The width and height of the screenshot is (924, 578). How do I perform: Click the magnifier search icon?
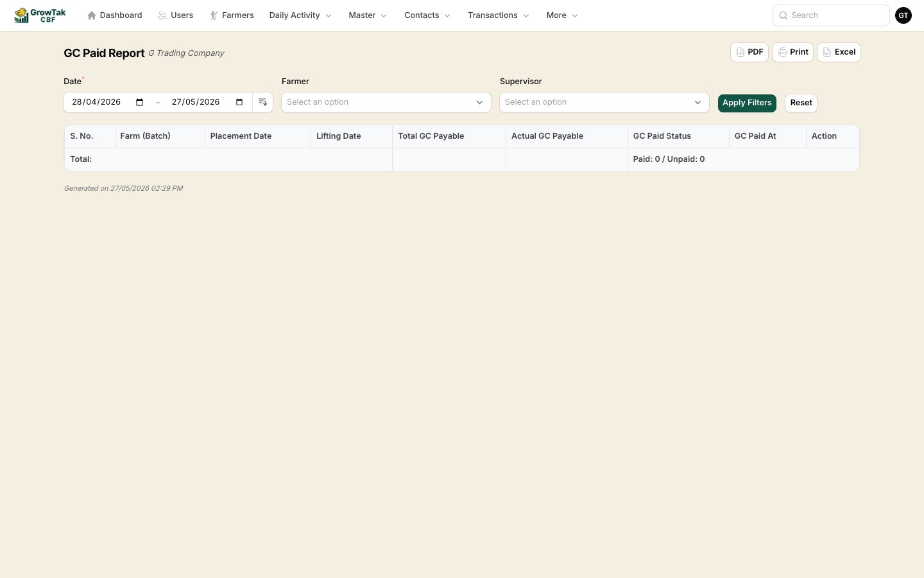pos(783,15)
